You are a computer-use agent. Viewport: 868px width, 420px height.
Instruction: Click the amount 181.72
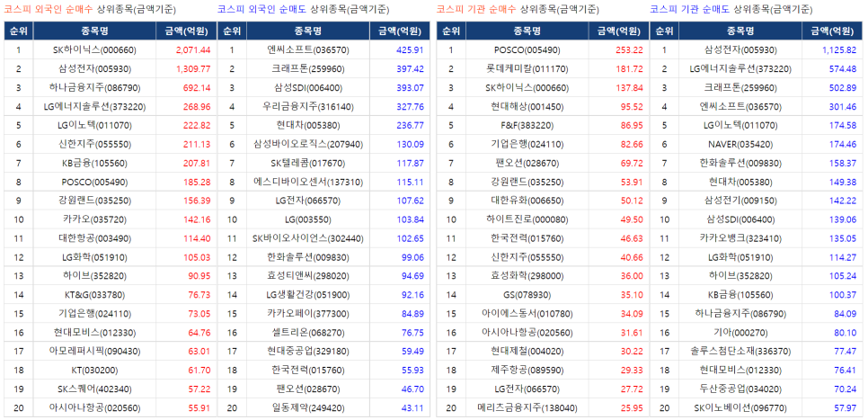click(x=629, y=68)
